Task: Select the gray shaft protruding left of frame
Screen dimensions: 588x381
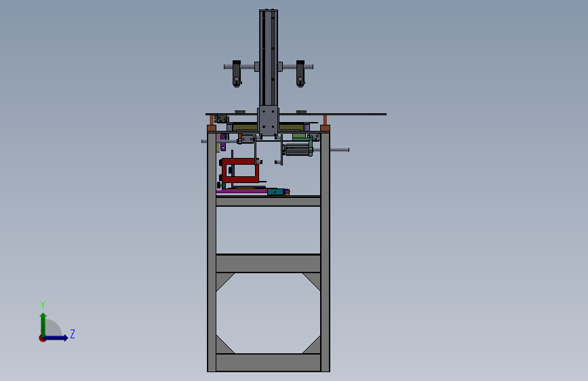Action: pos(219,142)
